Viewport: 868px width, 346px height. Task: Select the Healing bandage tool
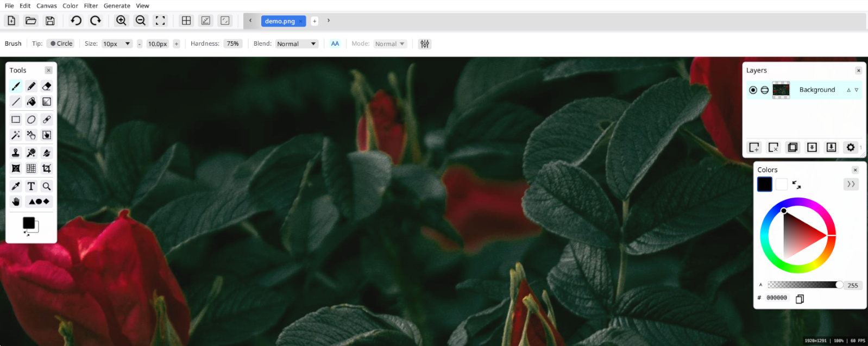(x=47, y=119)
